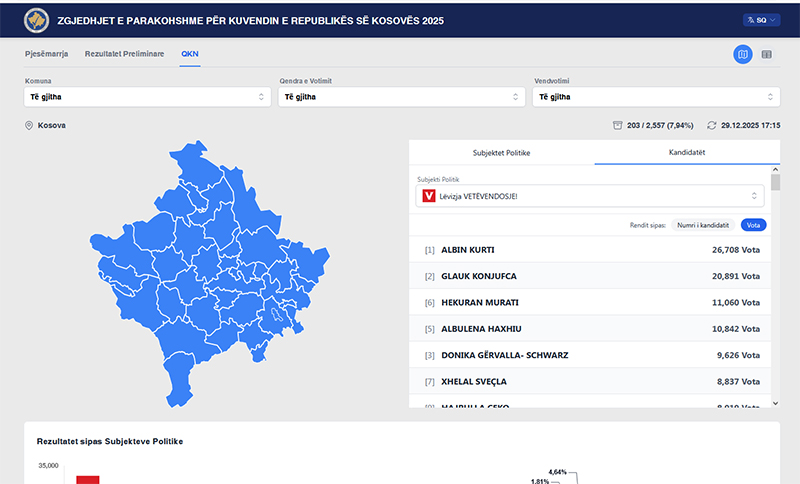Switch to the map view icon
The image size is (800, 484).
tap(743, 54)
